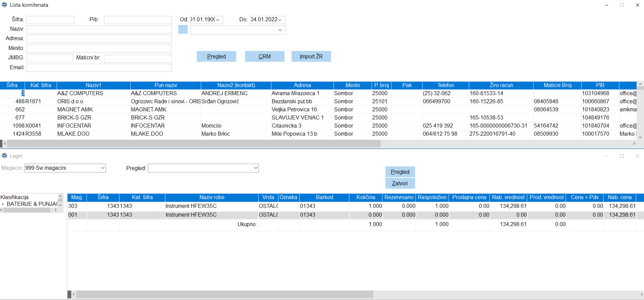The image size is (644, 300).
Task: Sort by Naziv1 column header
Action: tap(93, 85)
